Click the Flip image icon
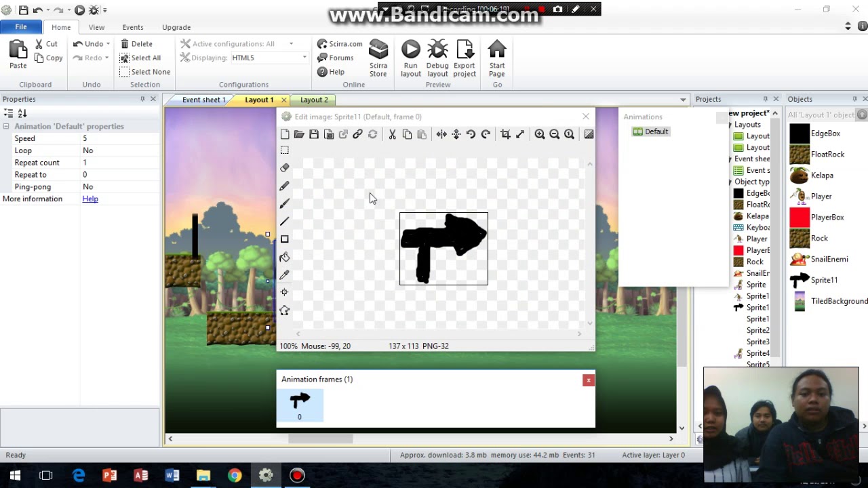This screenshot has width=868, height=488. point(456,134)
